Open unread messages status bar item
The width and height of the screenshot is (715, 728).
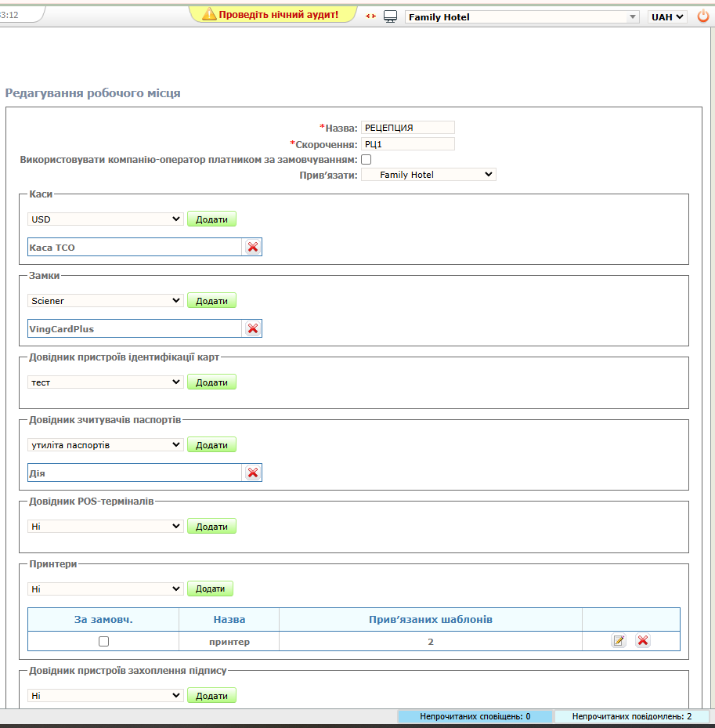[x=631, y=716]
